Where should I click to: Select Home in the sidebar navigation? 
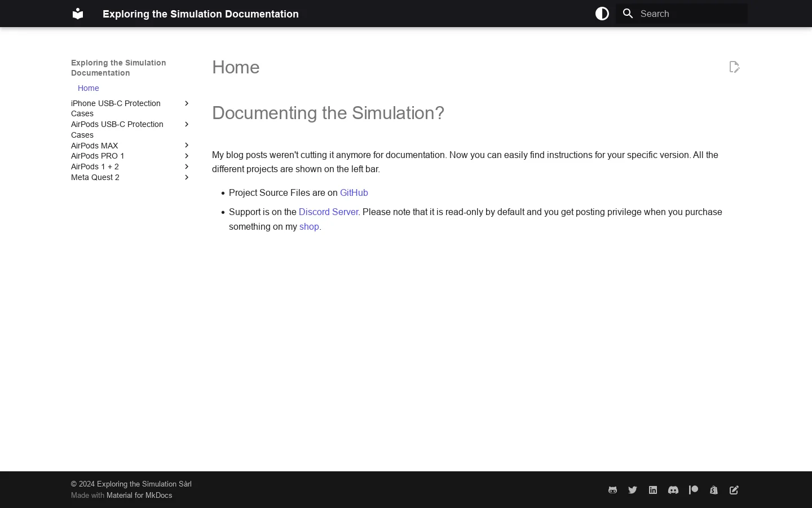pyautogui.click(x=89, y=88)
